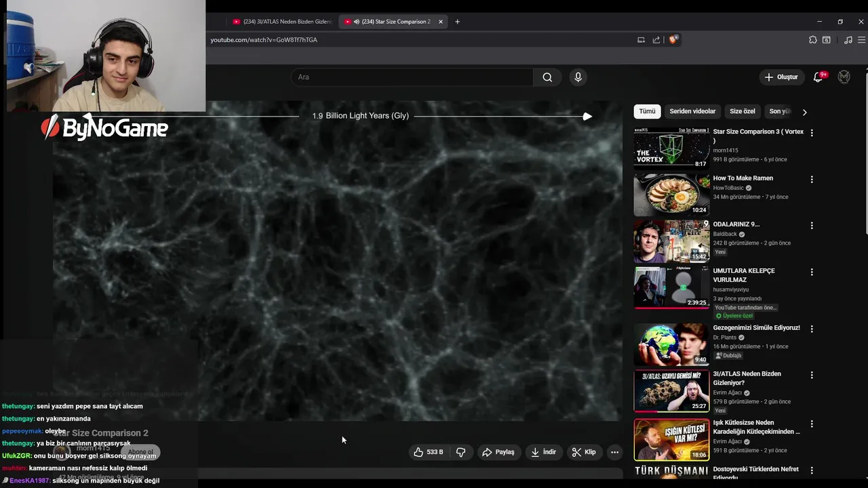
Task: Click the share page icon in address bar
Action: pyautogui.click(x=656, y=40)
